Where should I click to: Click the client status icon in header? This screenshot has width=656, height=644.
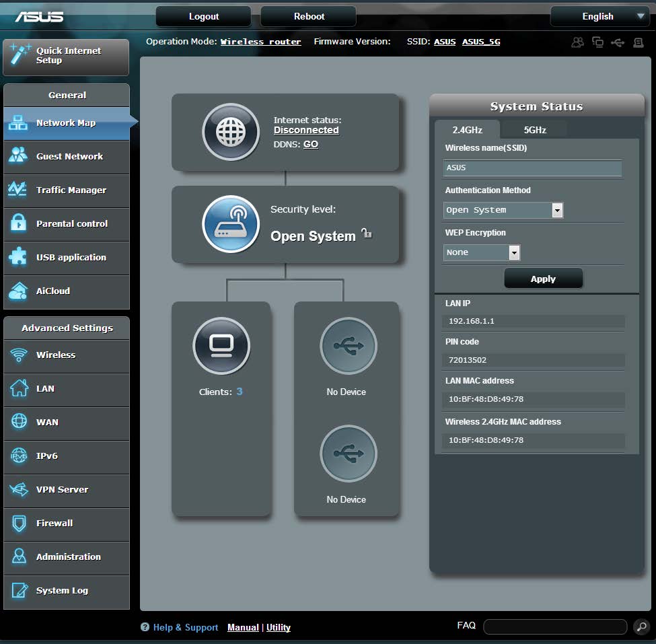click(x=597, y=42)
